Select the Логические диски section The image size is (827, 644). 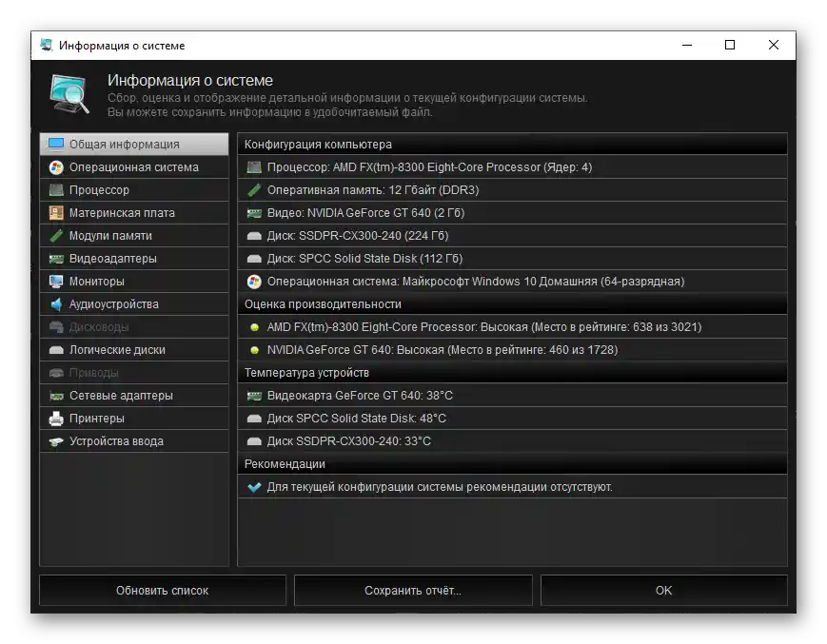point(134,350)
